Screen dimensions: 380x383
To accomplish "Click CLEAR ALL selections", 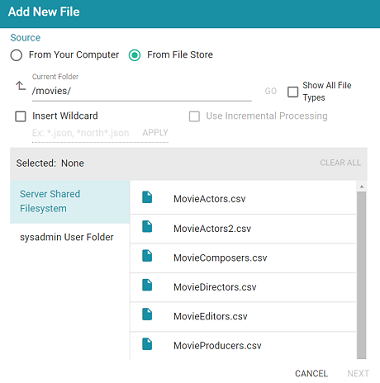I will [340, 163].
